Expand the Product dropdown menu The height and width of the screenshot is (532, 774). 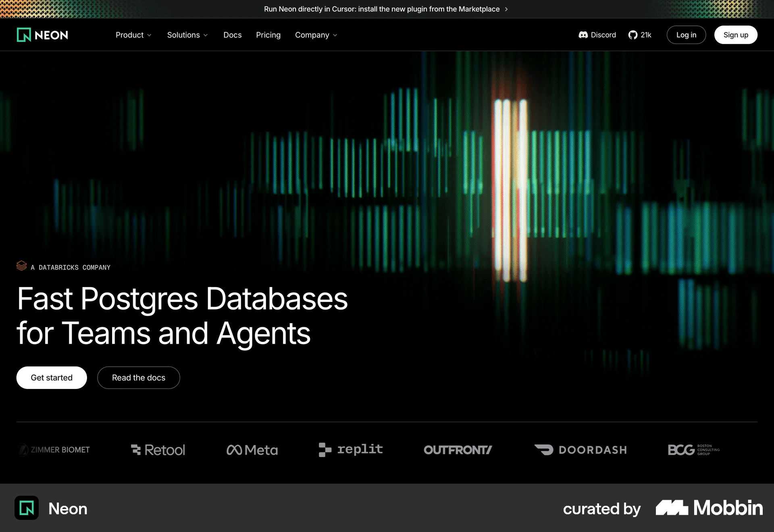point(133,35)
